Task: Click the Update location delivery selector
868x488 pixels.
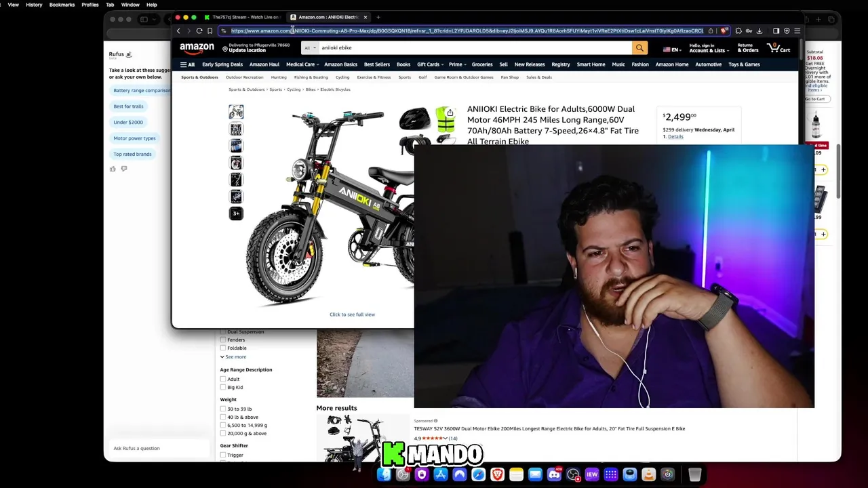Action: point(256,48)
